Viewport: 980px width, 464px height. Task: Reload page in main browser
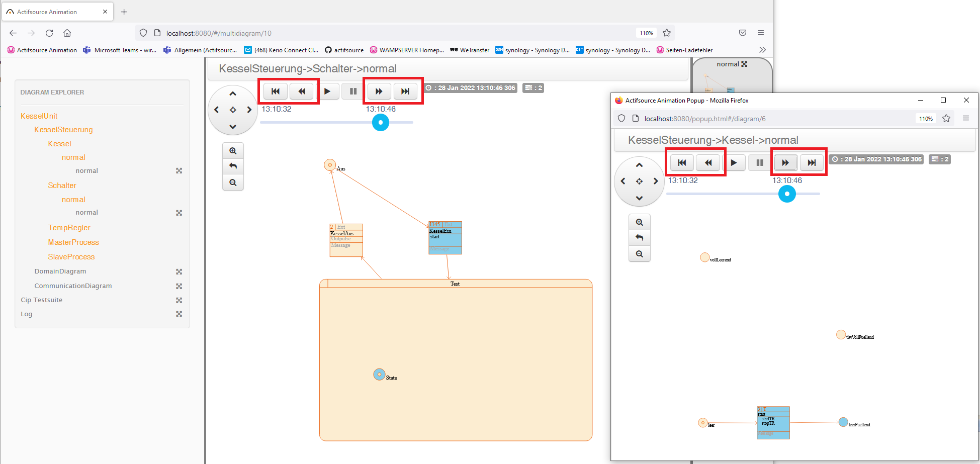pyautogui.click(x=49, y=33)
